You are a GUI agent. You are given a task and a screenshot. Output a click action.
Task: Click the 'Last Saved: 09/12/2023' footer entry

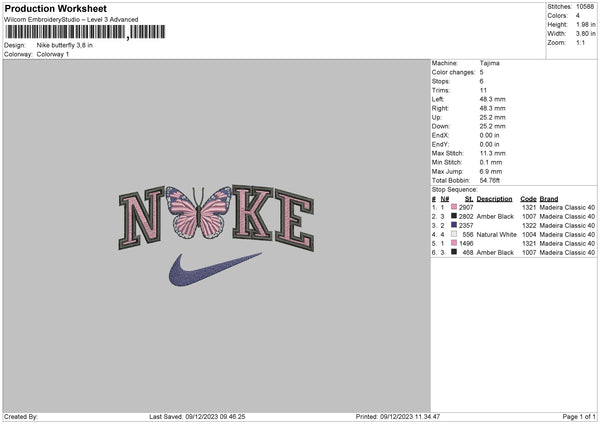click(x=197, y=417)
